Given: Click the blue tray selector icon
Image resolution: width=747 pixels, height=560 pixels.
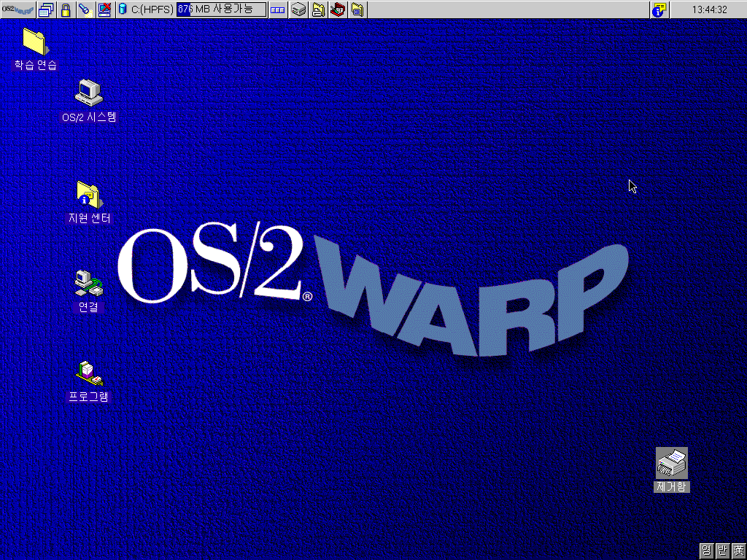Looking at the screenshot, I should 278,9.
